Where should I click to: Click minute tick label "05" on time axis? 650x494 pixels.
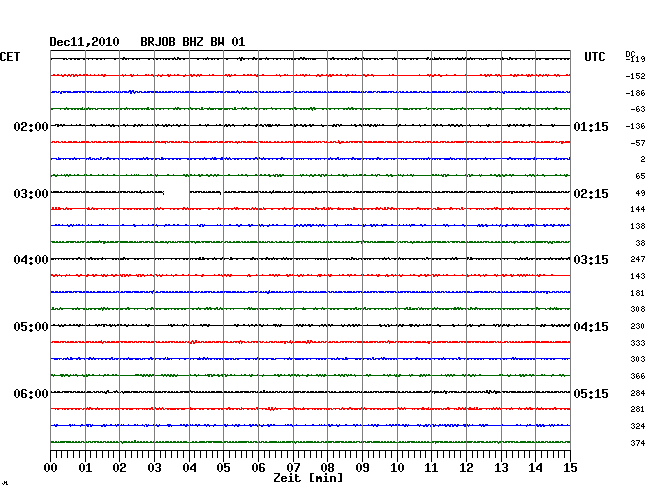[x=223, y=468]
